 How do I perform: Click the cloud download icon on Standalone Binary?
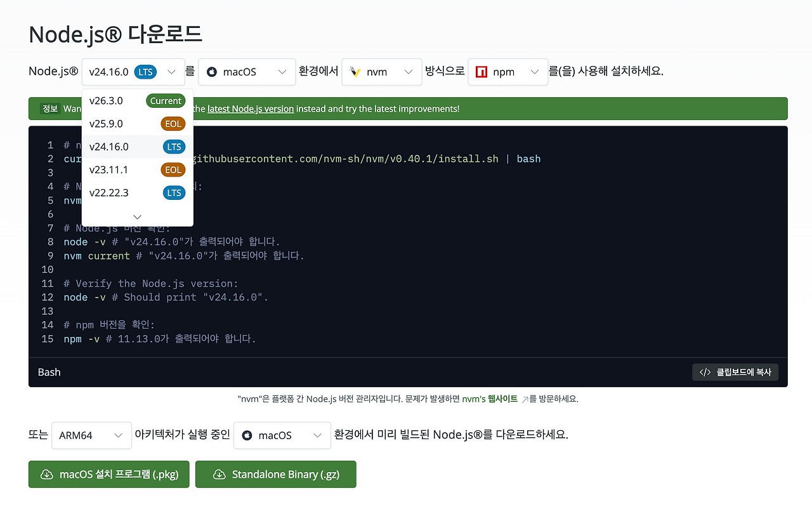point(219,475)
